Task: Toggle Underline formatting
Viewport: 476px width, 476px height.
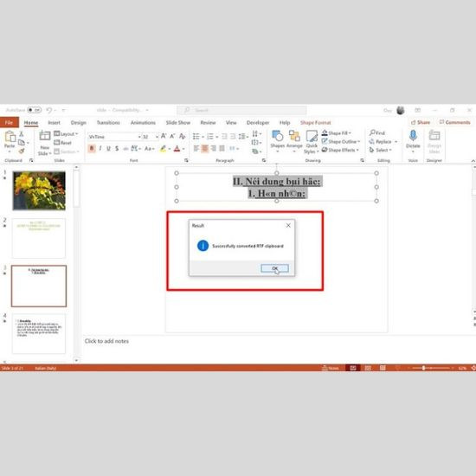Action: coord(108,149)
